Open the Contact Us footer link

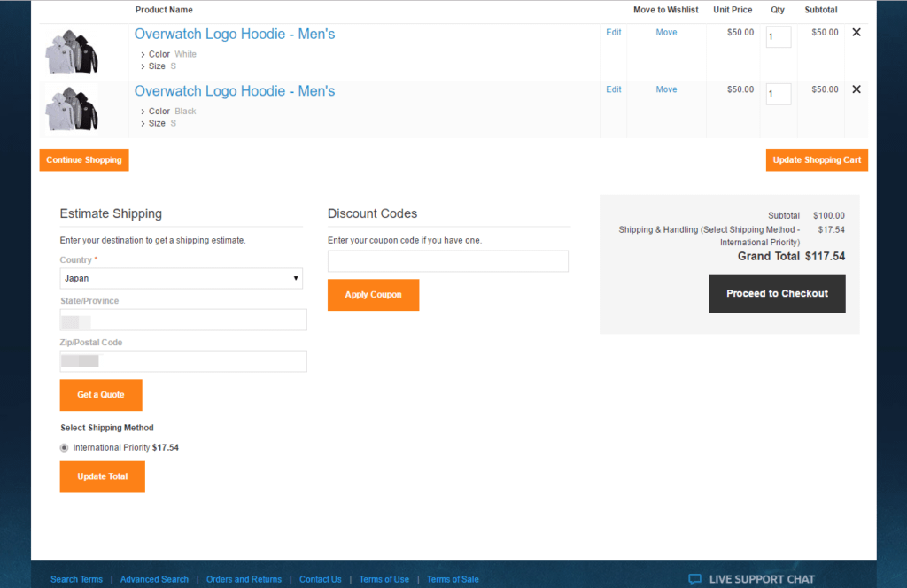[x=321, y=579]
